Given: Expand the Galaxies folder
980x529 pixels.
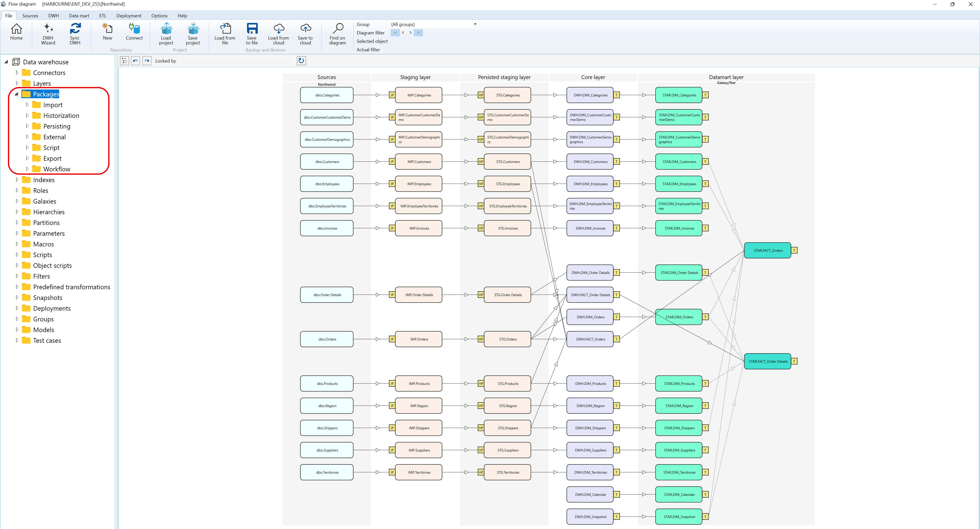Looking at the screenshot, I should click(x=17, y=201).
